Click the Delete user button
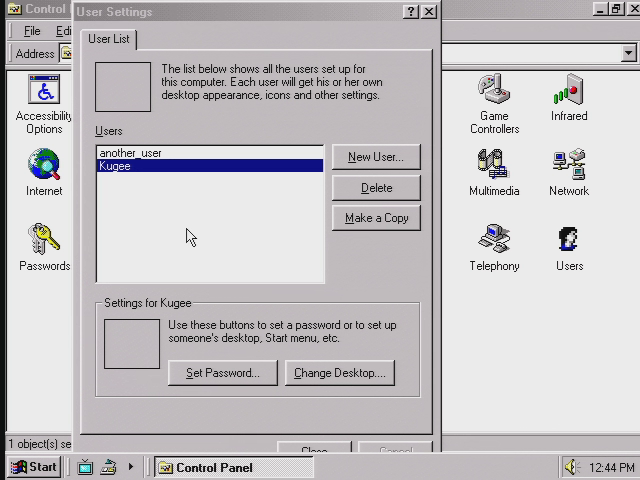The image size is (640, 480). [x=376, y=188]
